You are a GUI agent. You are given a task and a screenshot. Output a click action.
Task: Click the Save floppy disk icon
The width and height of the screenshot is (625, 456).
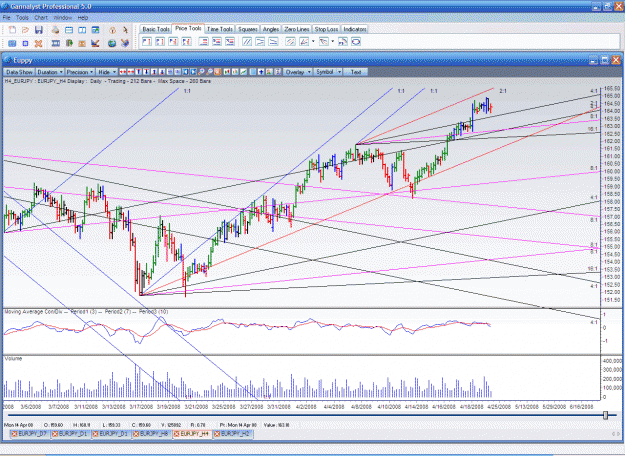tap(39, 30)
